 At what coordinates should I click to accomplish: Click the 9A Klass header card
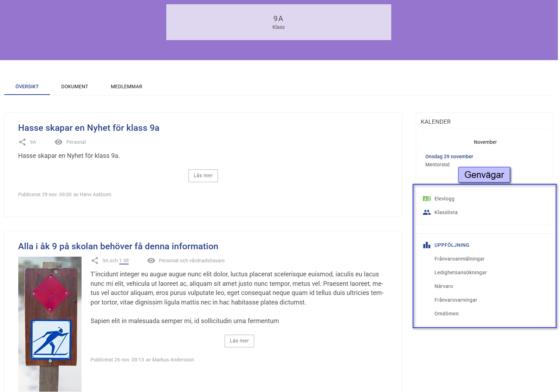point(279,22)
